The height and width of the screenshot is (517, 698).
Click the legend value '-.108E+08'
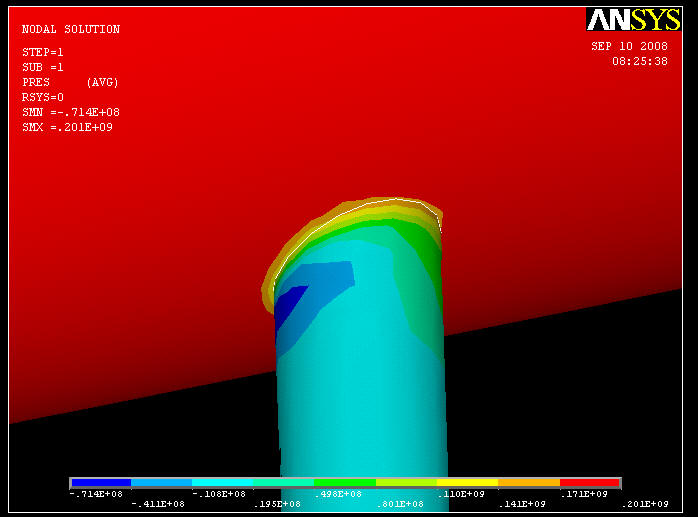click(x=219, y=494)
